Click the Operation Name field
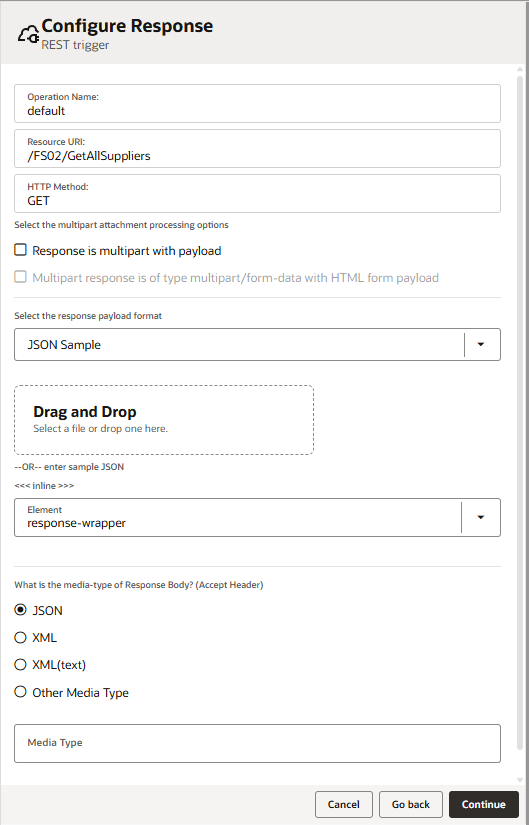This screenshot has height=825, width=529. click(x=257, y=104)
